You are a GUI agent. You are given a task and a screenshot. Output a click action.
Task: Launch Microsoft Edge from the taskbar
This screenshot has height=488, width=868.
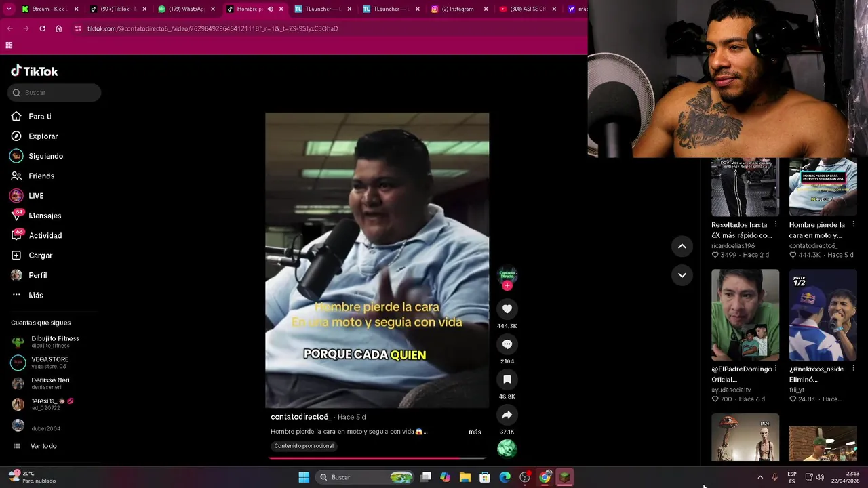505,477
